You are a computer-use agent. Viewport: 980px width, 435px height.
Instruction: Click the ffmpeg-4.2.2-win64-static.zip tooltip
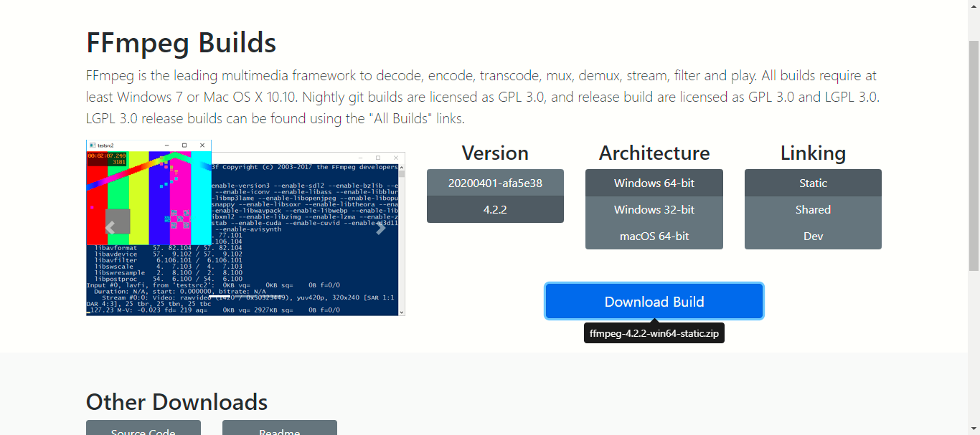coord(654,333)
